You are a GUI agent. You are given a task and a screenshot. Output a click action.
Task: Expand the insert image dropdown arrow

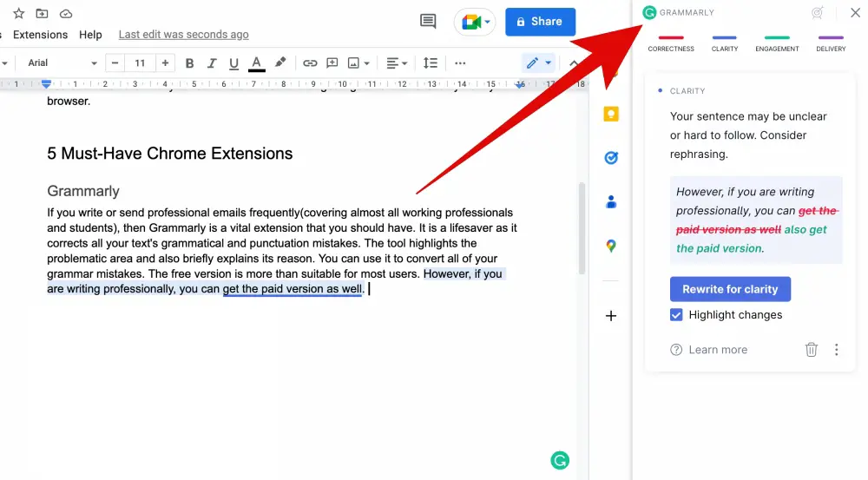tap(366, 63)
